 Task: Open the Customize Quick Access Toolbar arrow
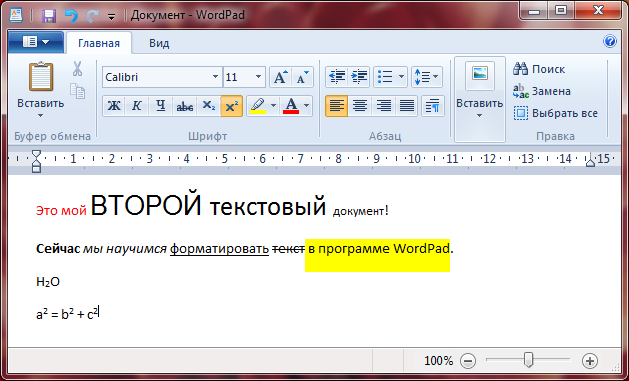tap(112, 16)
